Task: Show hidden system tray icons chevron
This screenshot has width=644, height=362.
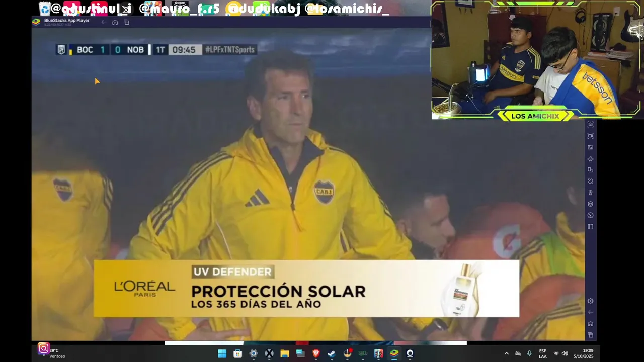Action: (x=506, y=354)
